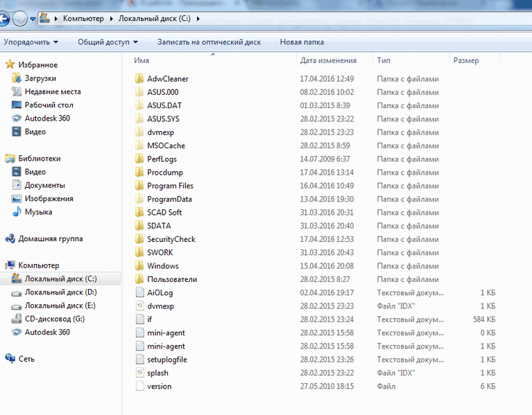Click the Рабочий стол icon in sidebar
The height and width of the screenshot is (415, 532).
[x=16, y=105]
